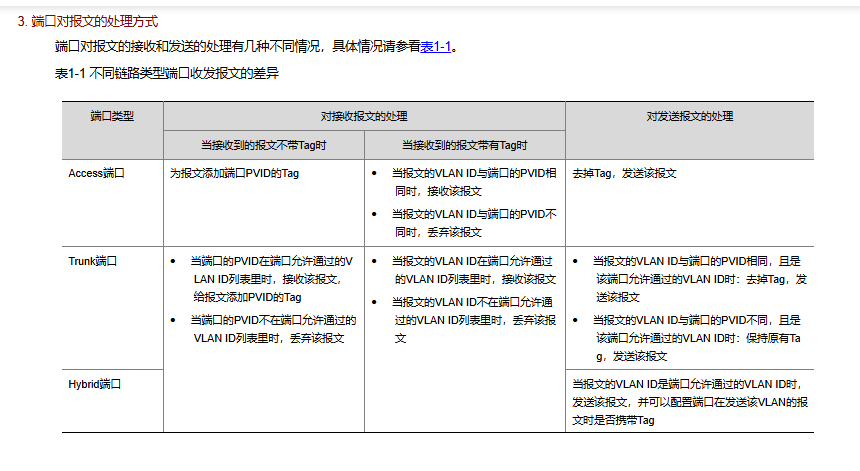Click the Access端口 row label
The height and width of the screenshot is (471, 860).
coord(97,173)
